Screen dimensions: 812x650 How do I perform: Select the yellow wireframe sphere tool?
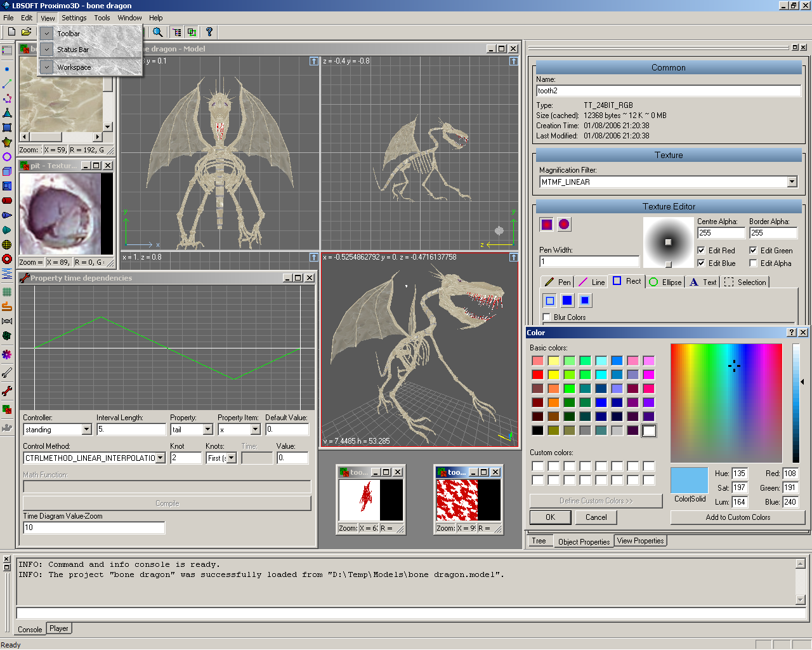pos(7,244)
